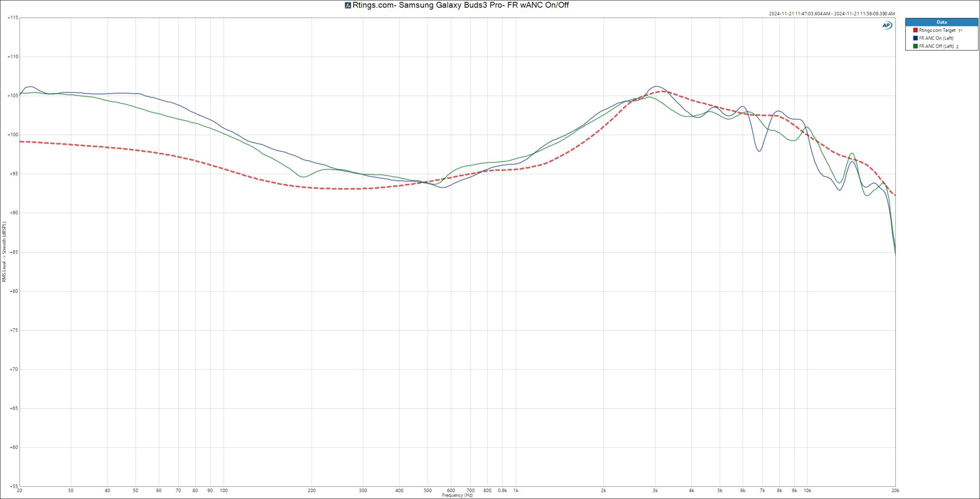
Task: Click the 200 tick on frequency axis
Action: [x=312, y=491]
